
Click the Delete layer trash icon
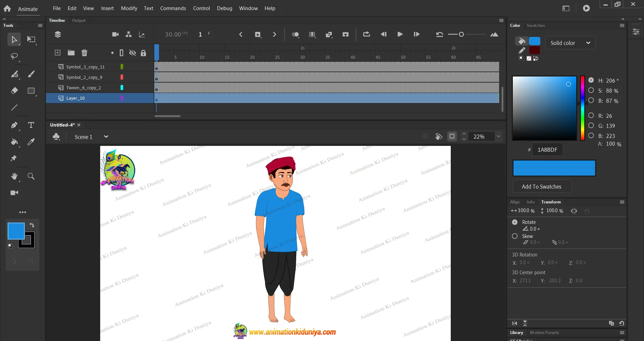point(84,53)
